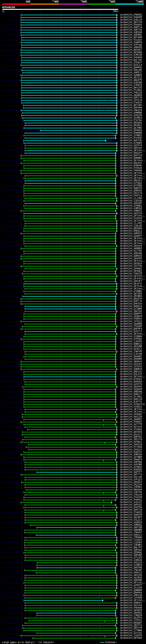
Task: Click the query end position 594
Action: point(115,11)
